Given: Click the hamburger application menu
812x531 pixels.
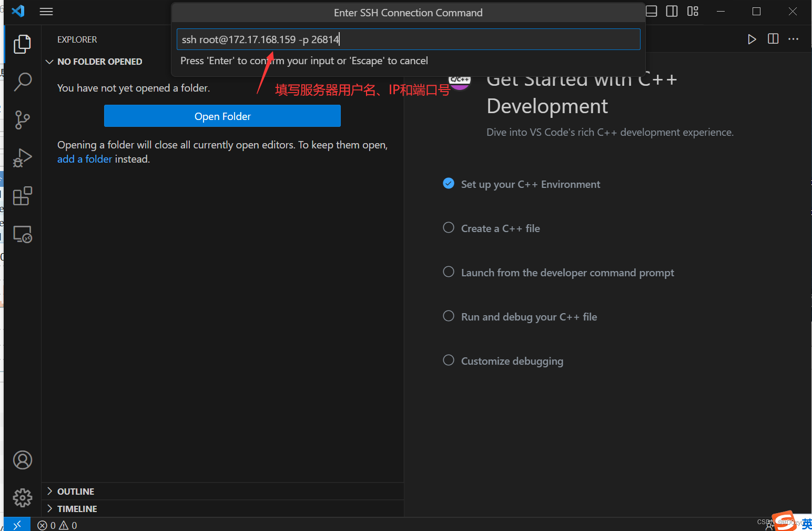Looking at the screenshot, I should tap(46, 12).
